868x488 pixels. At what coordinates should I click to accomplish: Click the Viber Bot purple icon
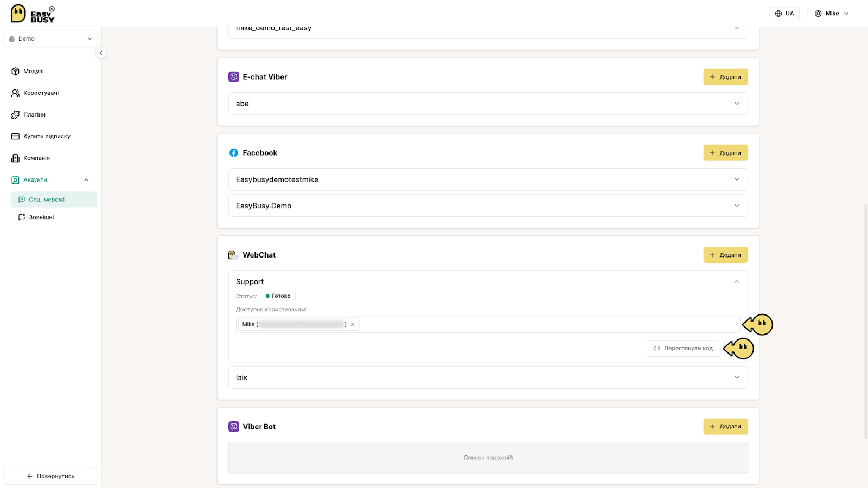pyautogui.click(x=234, y=427)
